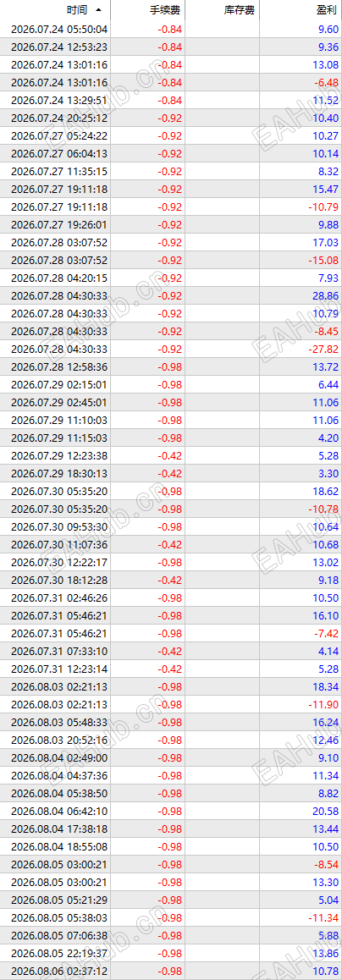Image resolution: width=342 pixels, height=980 pixels.
Task: Click loss value -10.78
Action: tap(324, 508)
